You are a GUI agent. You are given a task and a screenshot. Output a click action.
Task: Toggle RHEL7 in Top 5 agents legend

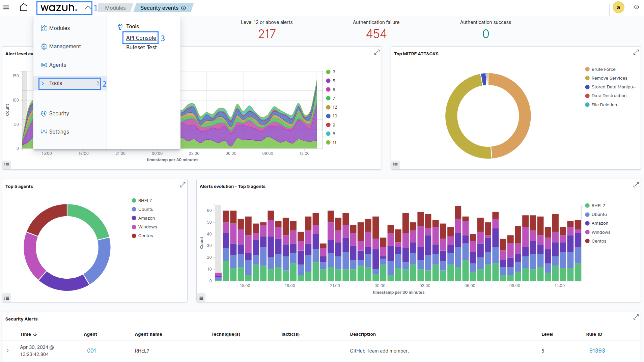click(x=142, y=200)
